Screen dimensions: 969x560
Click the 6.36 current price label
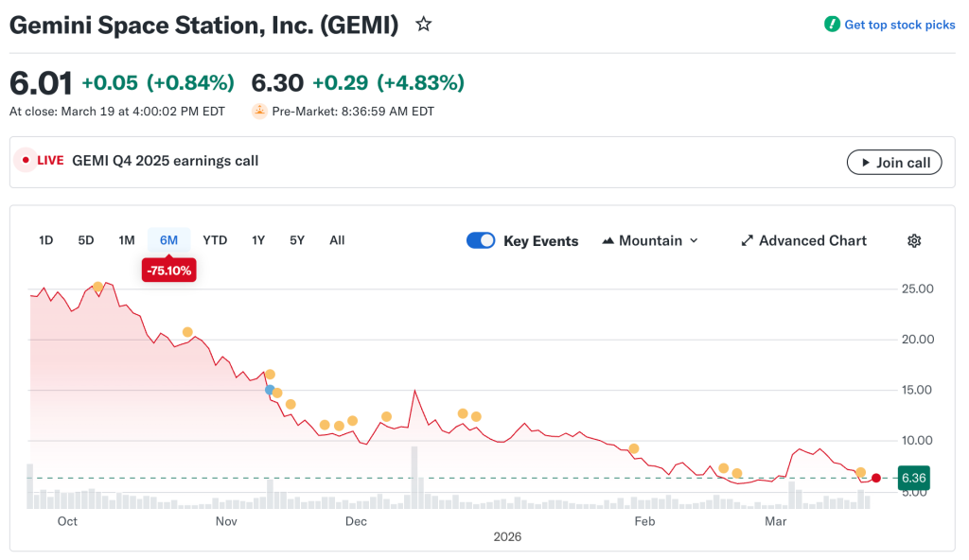pos(914,479)
